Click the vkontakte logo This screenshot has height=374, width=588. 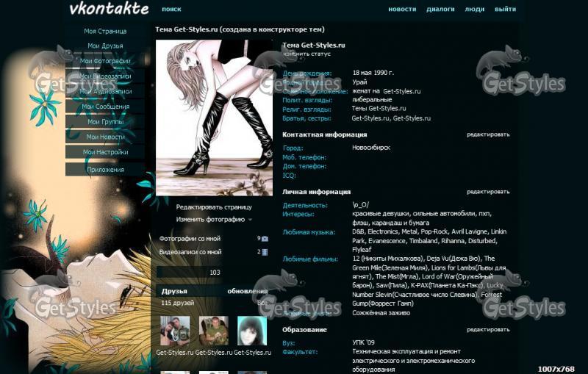click(109, 9)
